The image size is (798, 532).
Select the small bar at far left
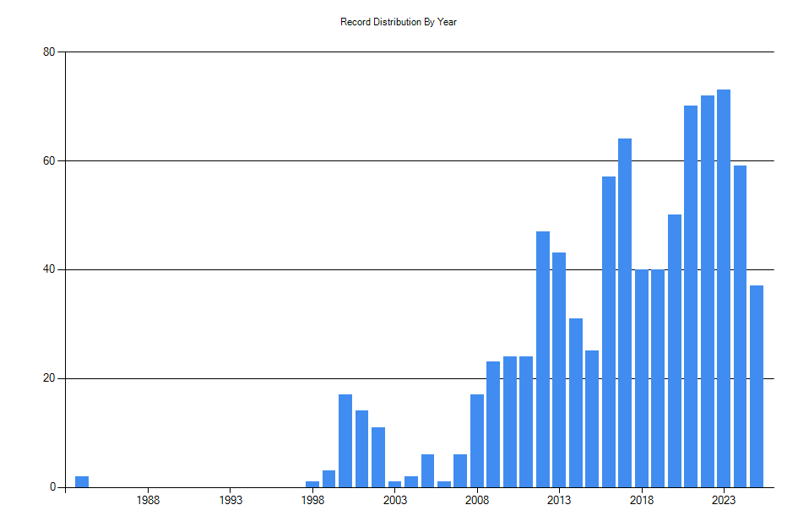coord(80,480)
